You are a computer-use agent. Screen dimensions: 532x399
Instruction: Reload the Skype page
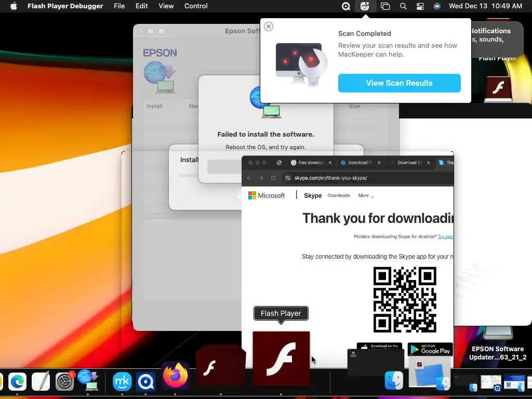tap(273, 178)
